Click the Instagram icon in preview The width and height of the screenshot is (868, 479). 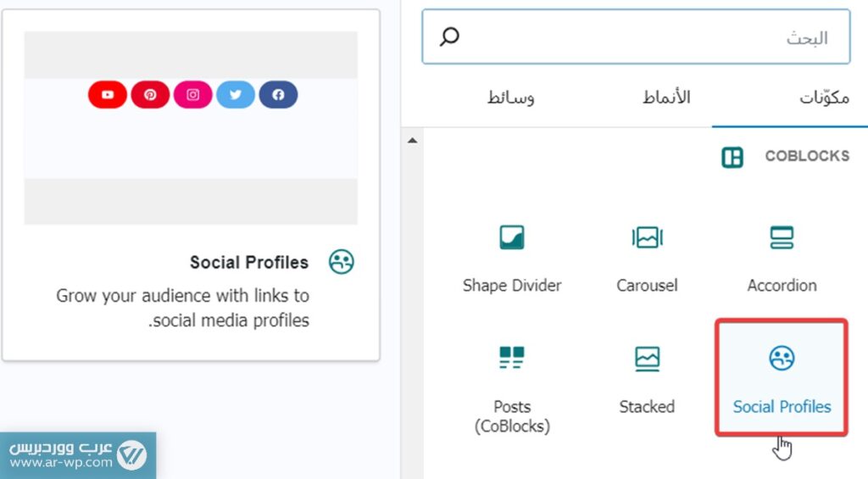(193, 95)
